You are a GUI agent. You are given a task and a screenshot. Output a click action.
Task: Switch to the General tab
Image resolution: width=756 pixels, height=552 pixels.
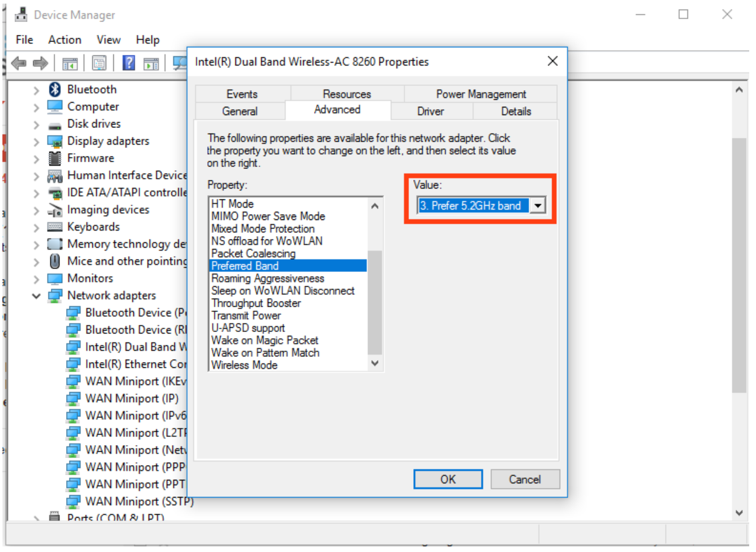[x=240, y=111]
